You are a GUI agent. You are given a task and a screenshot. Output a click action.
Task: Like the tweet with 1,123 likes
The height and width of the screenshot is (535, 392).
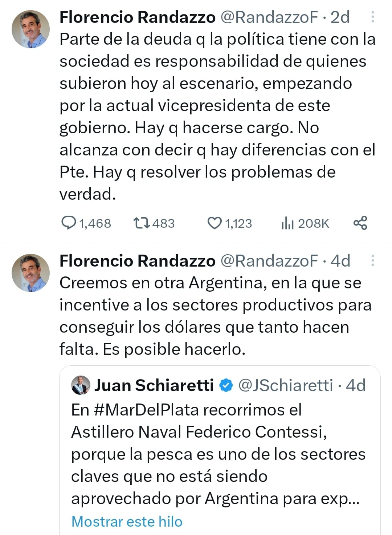click(x=214, y=223)
